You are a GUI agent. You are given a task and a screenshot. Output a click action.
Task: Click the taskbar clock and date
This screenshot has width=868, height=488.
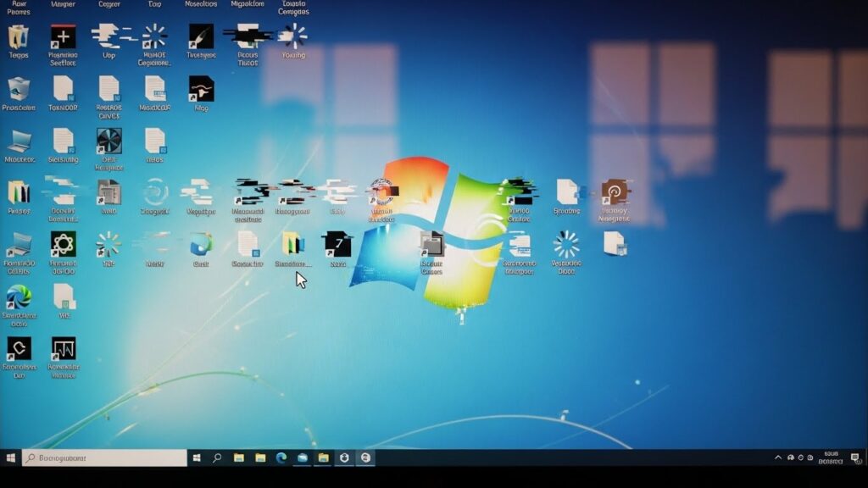(831, 457)
